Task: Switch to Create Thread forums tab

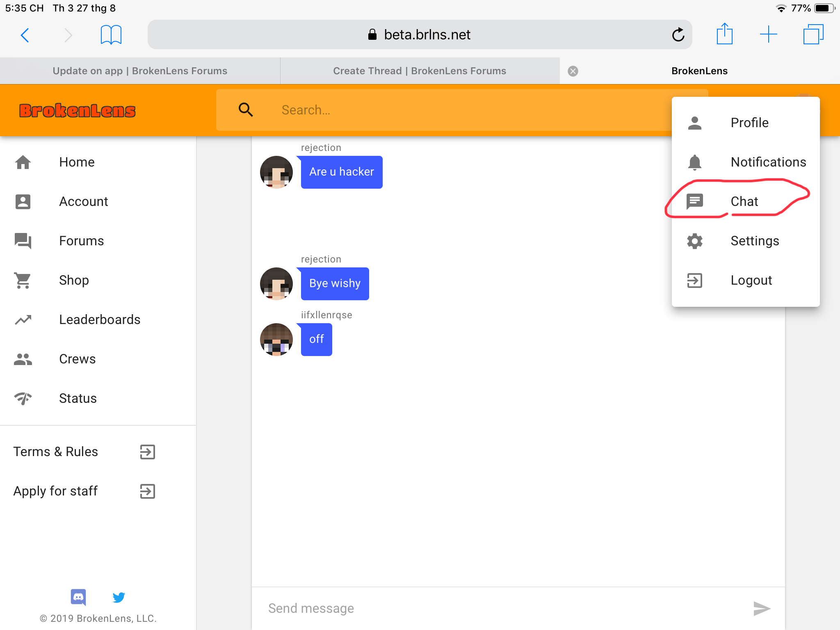Action: click(x=420, y=71)
